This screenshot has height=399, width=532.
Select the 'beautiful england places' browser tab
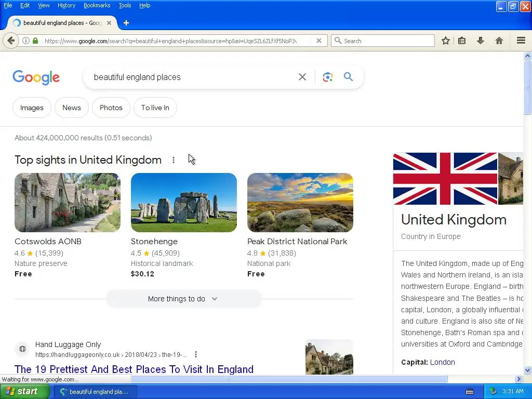pos(61,23)
